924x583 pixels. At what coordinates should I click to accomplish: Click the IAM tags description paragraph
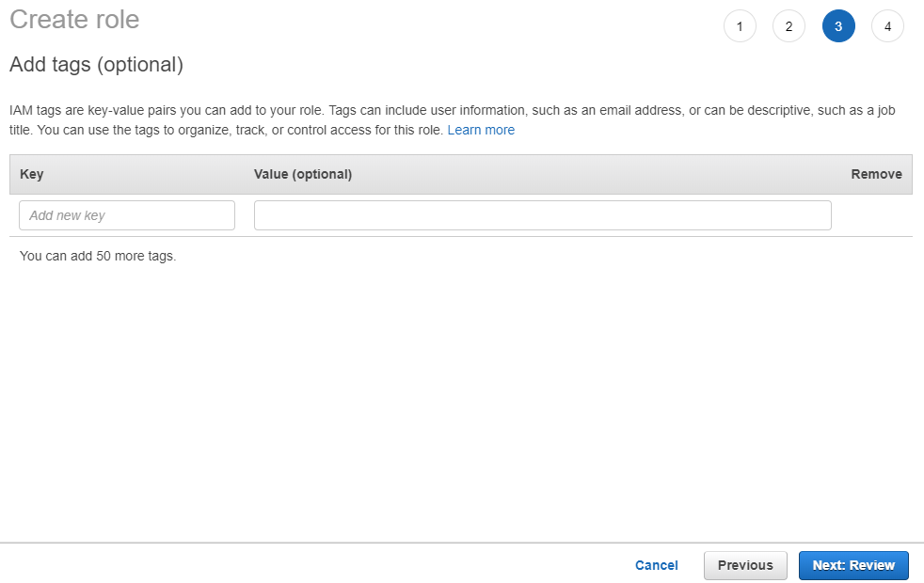[453, 120]
